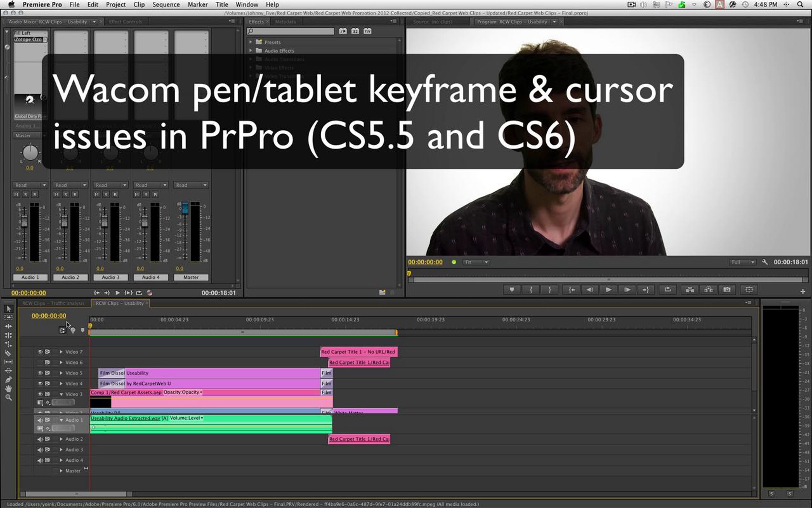Expand the Audio Effects folder
812x508 pixels.
point(251,50)
